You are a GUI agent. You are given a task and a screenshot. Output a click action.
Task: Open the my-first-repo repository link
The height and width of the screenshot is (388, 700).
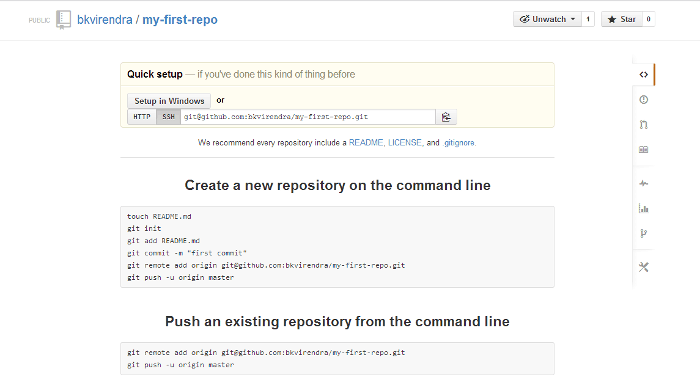180,20
